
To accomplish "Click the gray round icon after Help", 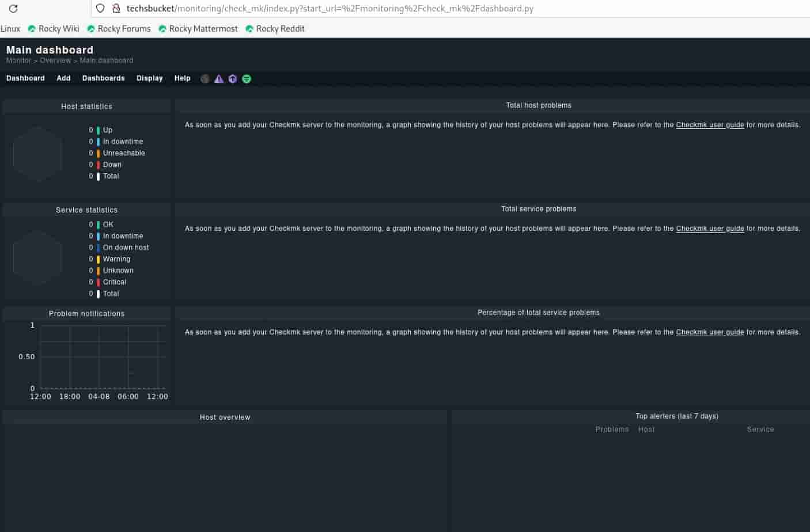I will click(x=205, y=79).
